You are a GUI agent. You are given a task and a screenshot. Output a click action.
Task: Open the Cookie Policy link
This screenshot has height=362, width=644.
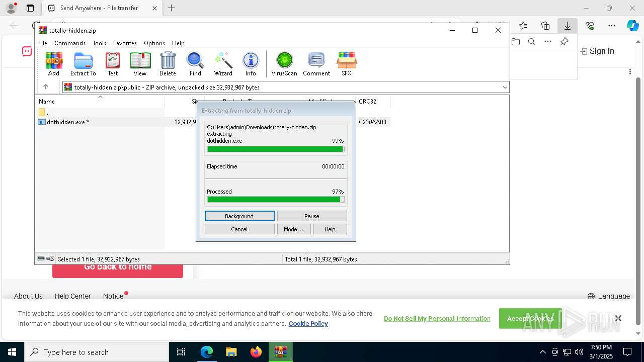pyautogui.click(x=308, y=323)
